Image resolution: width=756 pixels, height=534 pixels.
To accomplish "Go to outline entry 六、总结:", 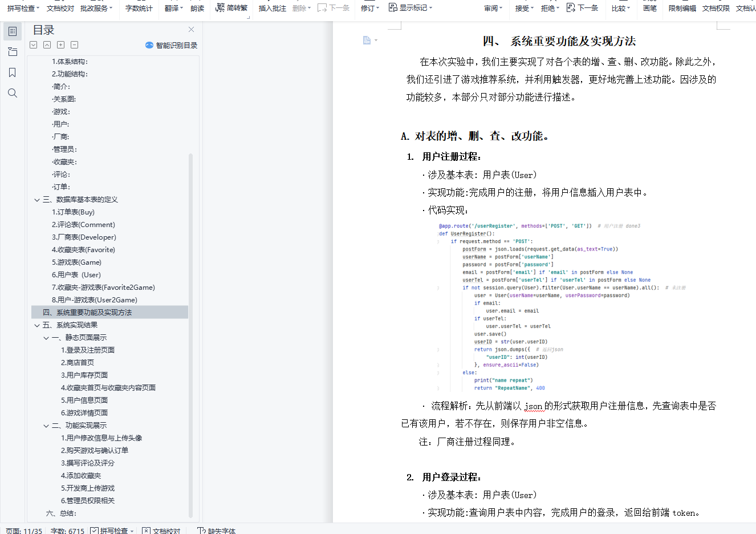I will pyautogui.click(x=61, y=513).
